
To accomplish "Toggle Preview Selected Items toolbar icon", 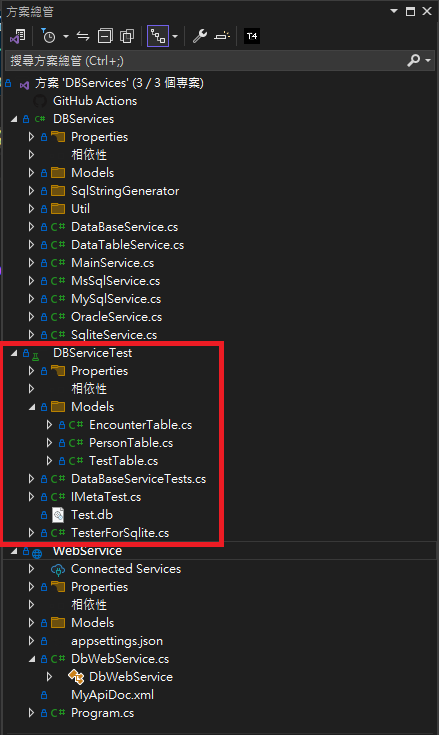I will [x=222, y=36].
